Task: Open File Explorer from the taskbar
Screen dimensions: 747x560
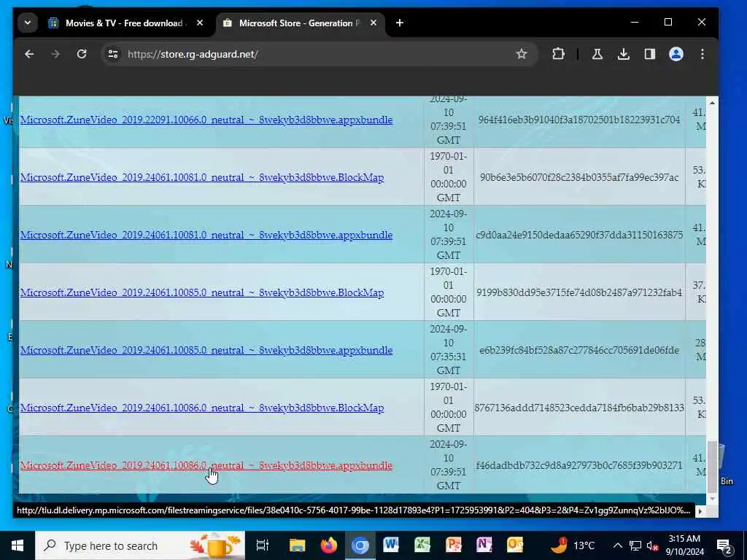Action: (297, 545)
